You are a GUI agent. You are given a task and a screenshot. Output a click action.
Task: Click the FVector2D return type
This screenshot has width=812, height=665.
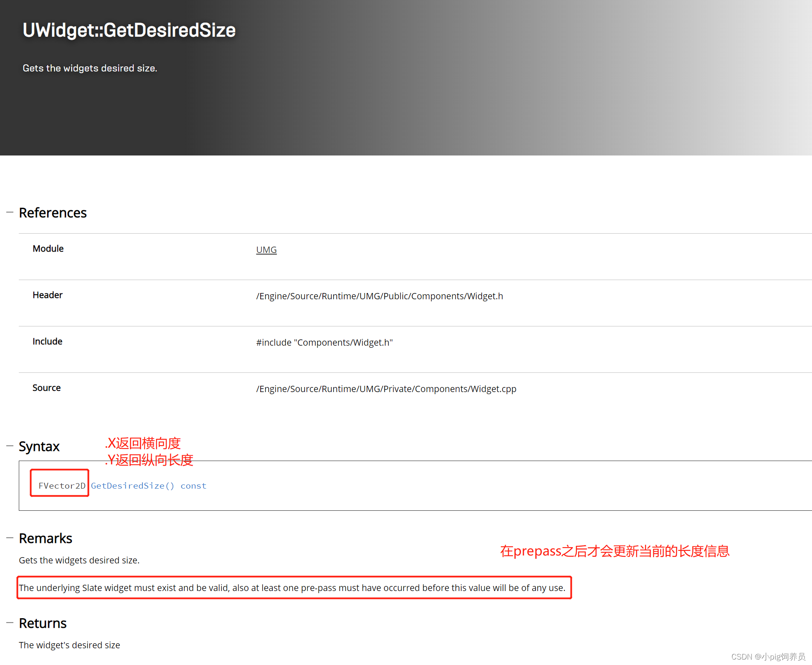[x=62, y=486]
